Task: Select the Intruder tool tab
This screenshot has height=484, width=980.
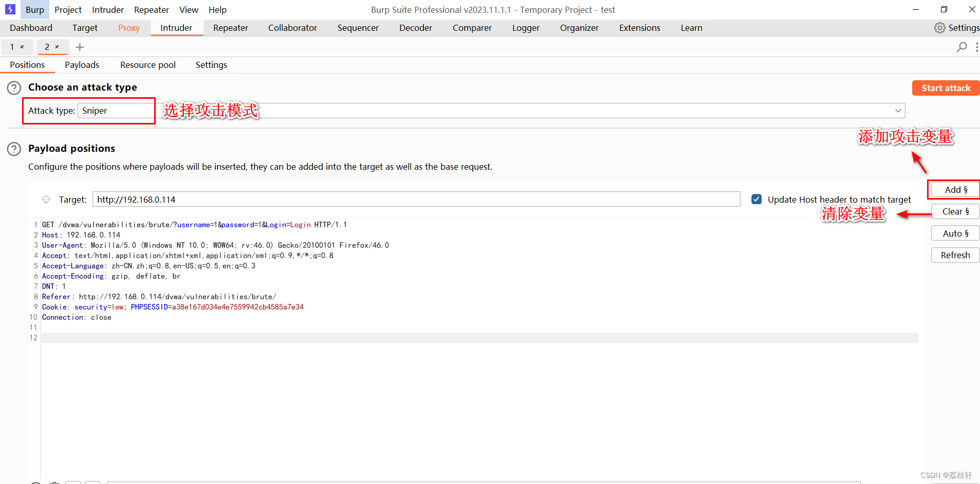Action: click(x=176, y=28)
